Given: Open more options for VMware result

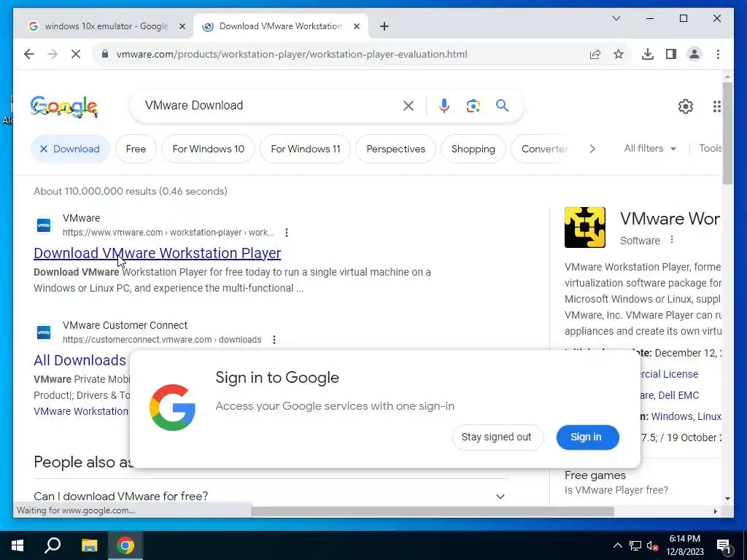Looking at the screenshot, I should 286,233.
